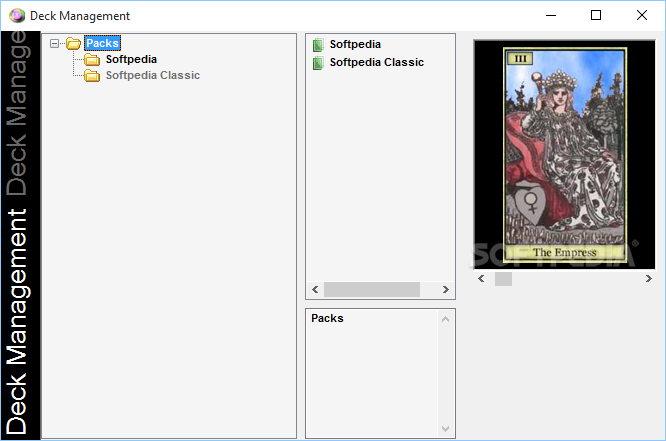The image size is (666, 441).
Task: Click the deck list horizontal scrollbar thumb
Action: coord(372,289)
